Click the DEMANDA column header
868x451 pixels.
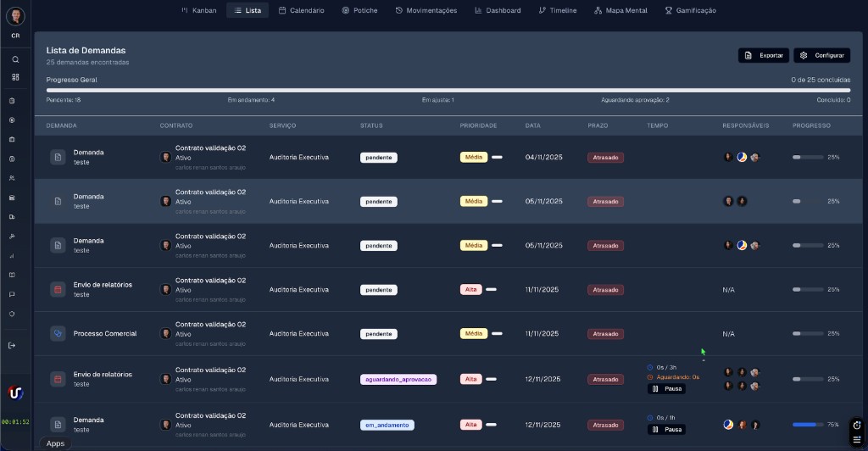[61, 125]
